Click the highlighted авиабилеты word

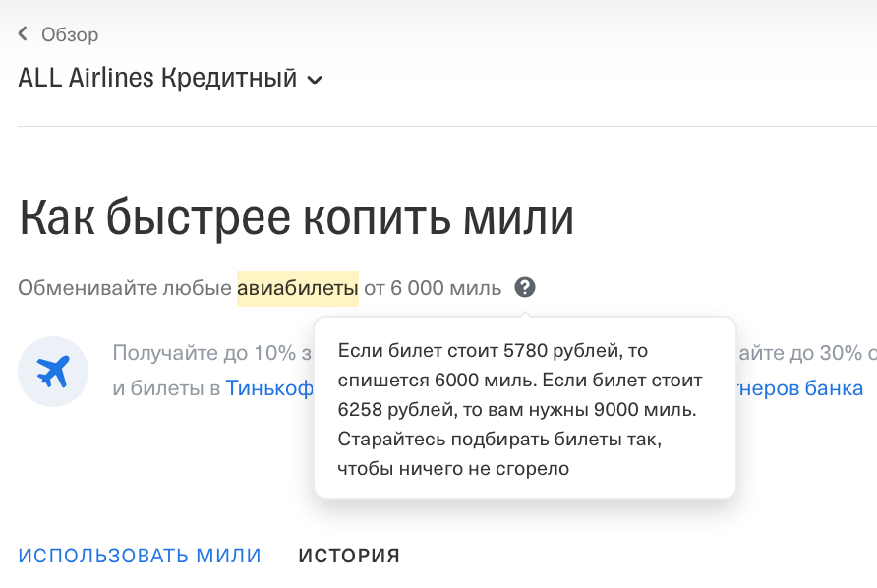297,286
